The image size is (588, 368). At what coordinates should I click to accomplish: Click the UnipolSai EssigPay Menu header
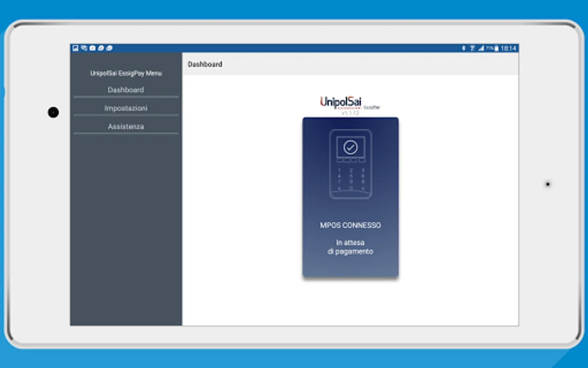126,73
